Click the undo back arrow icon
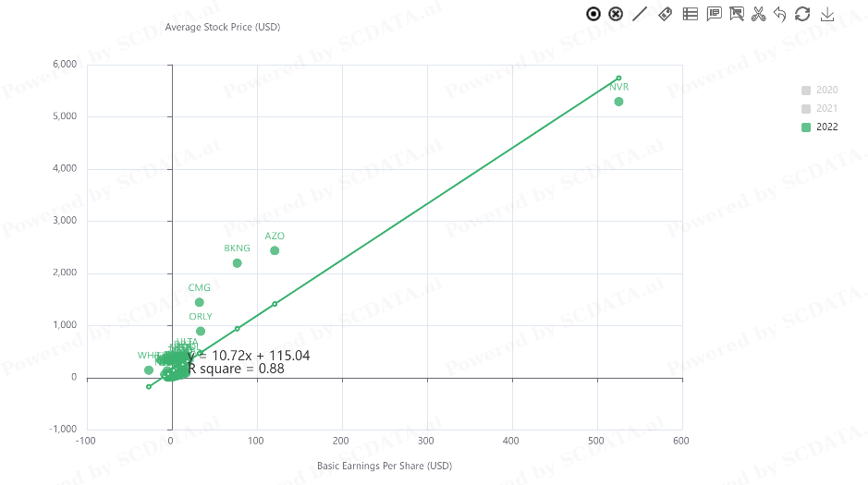The image size is (868, 485). coord(780,14)
